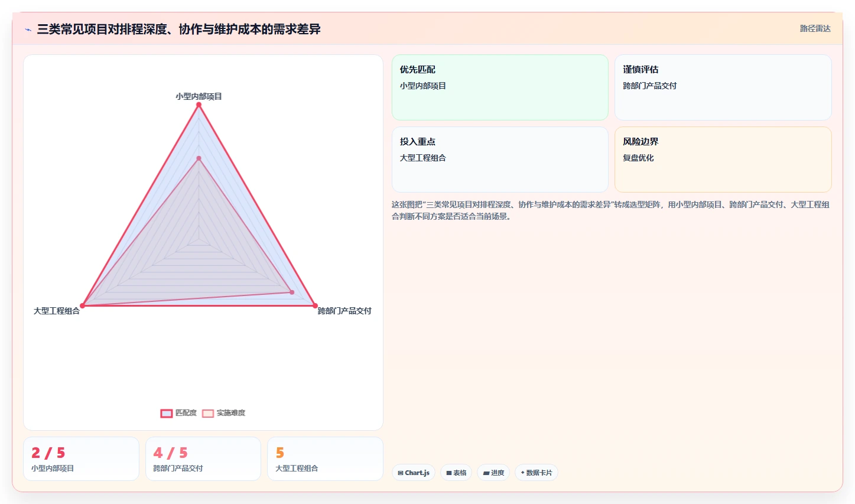Click the 表格 tag chip
This screenshot has height=504, width=855.
click(x=456, y=473)
